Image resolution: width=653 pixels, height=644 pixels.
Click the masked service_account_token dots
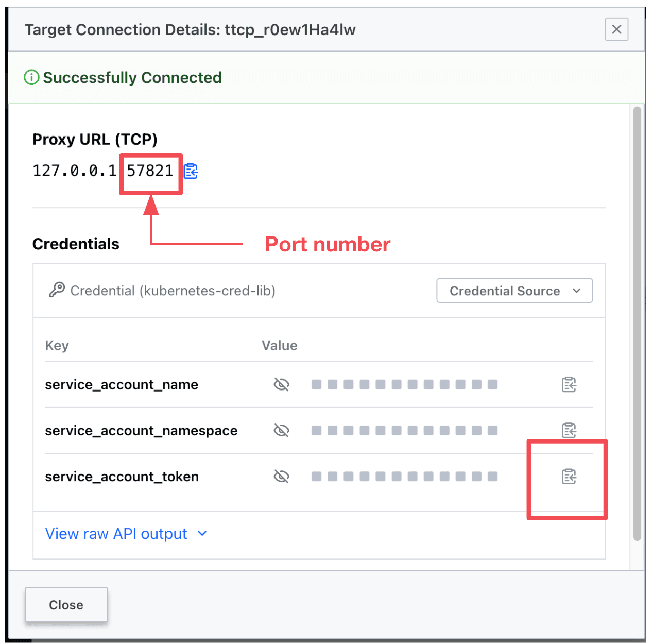point(404,477)
